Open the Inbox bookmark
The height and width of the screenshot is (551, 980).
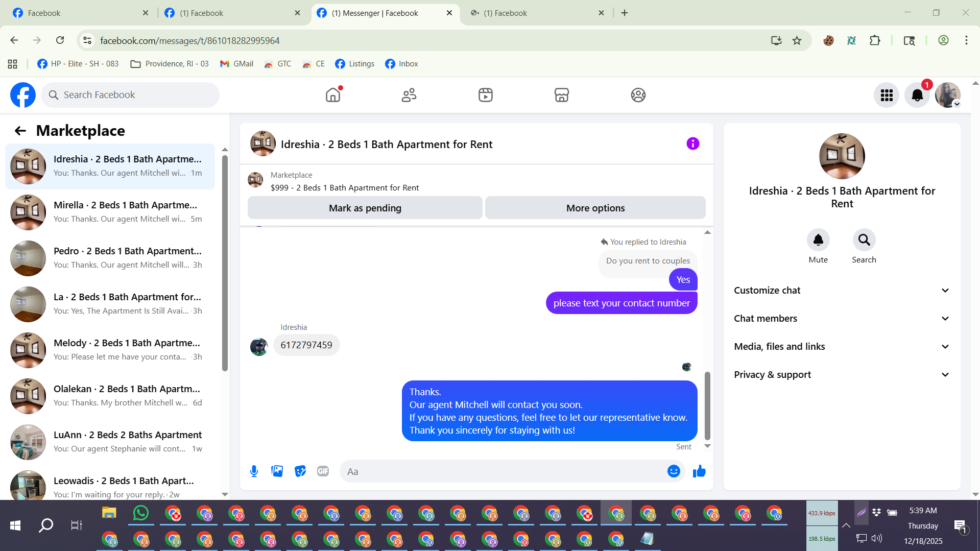[x=401, y=64]
